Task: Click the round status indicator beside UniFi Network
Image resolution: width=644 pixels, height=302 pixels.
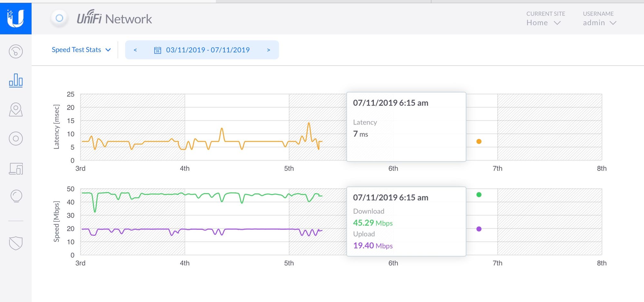Action: click(x=59, y=18)
